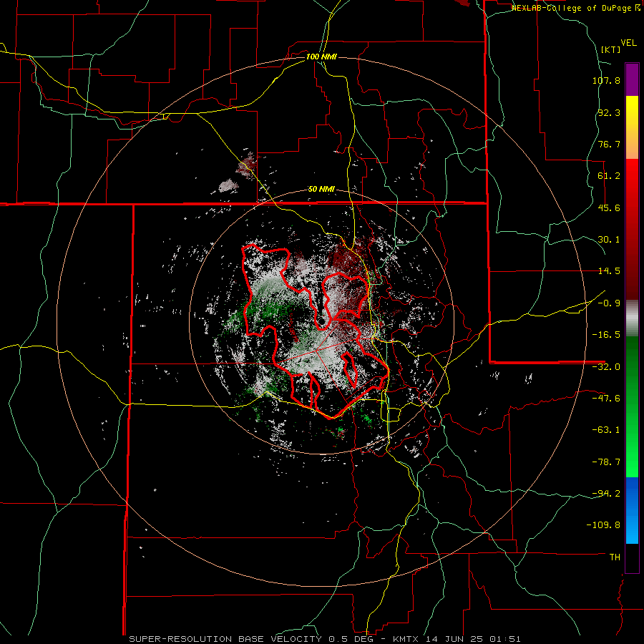Click the -94.2 velocity scale value
Viewport: 644px width, 644px height.
(x=606, y=493)
